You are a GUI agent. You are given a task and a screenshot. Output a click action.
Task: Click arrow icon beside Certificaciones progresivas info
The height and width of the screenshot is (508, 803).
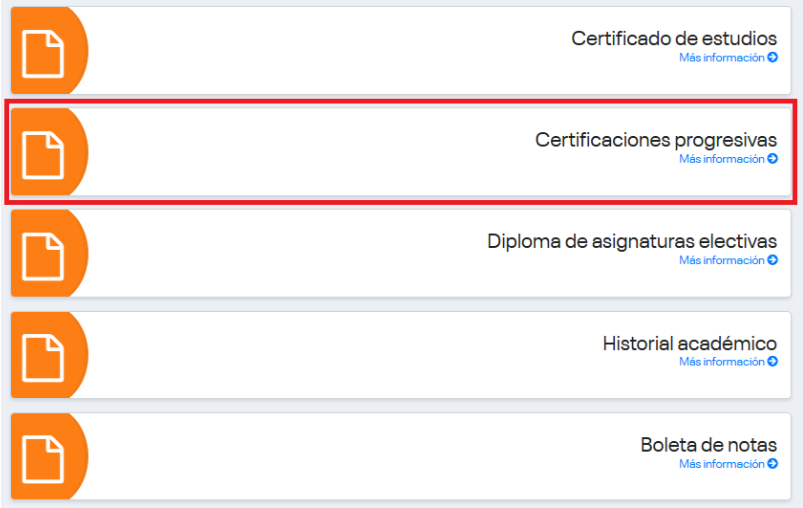pos(773,159)
